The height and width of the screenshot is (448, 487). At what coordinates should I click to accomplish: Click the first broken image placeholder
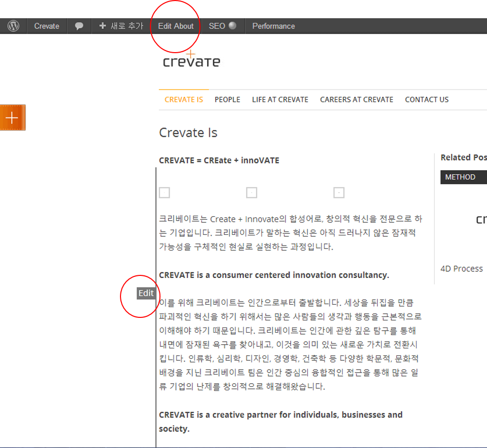165,193
